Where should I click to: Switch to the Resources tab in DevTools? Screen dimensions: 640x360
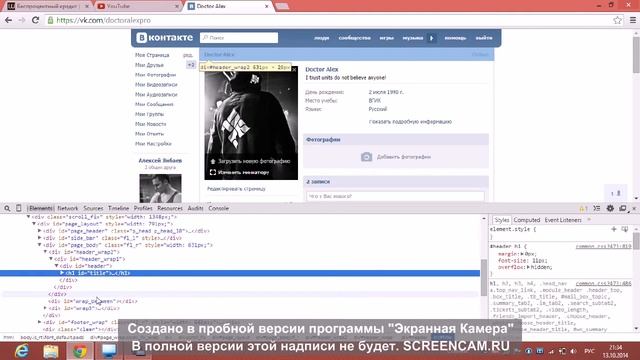click(x=170, y=208)
